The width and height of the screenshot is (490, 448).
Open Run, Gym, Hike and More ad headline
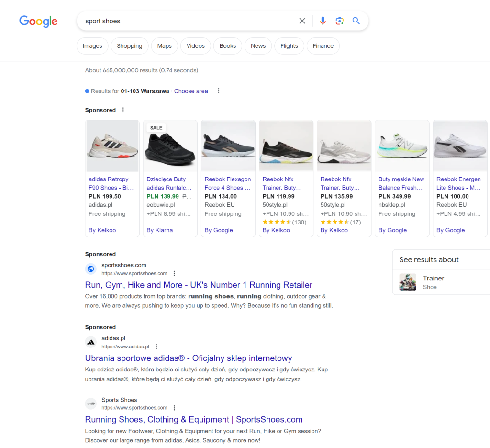(199, 285)
